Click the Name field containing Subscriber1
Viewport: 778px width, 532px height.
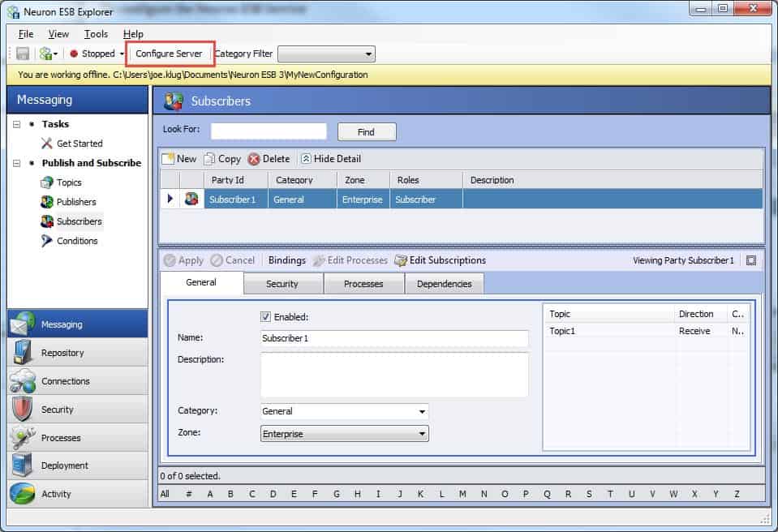tap(394, 338)
